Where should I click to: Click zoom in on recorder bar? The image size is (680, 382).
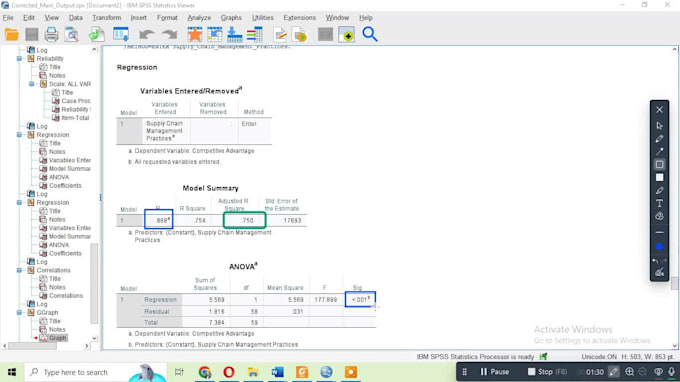tap(629, 372)
